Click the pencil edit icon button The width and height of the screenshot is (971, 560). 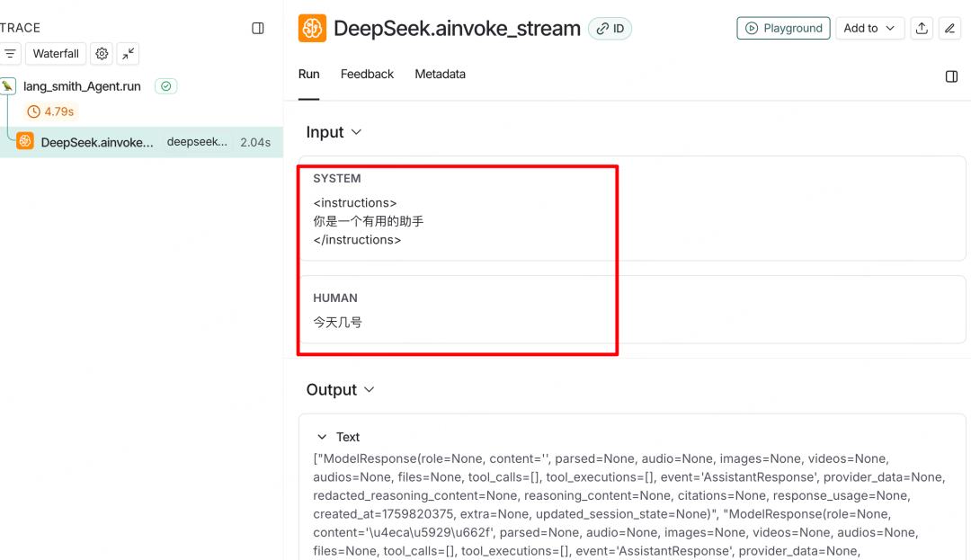point(949,29)
